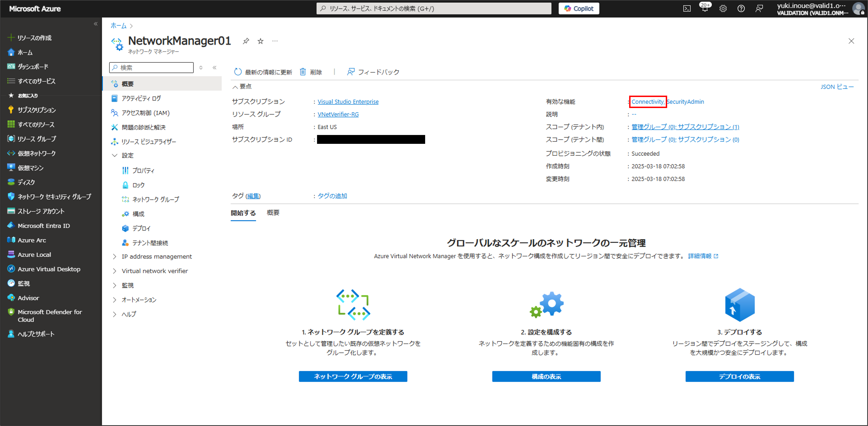The image size is (868, 426).
Task: Open Resource groups in sidebar
Action: (32, 139)
